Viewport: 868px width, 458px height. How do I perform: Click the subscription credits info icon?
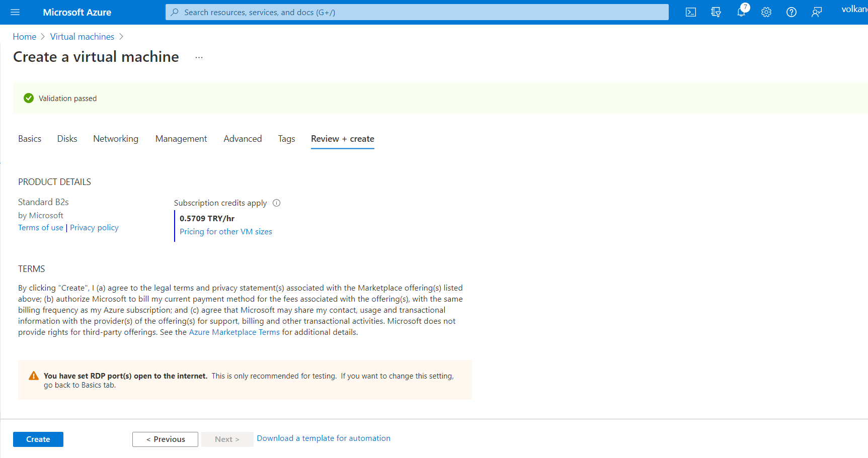[276, 203]
